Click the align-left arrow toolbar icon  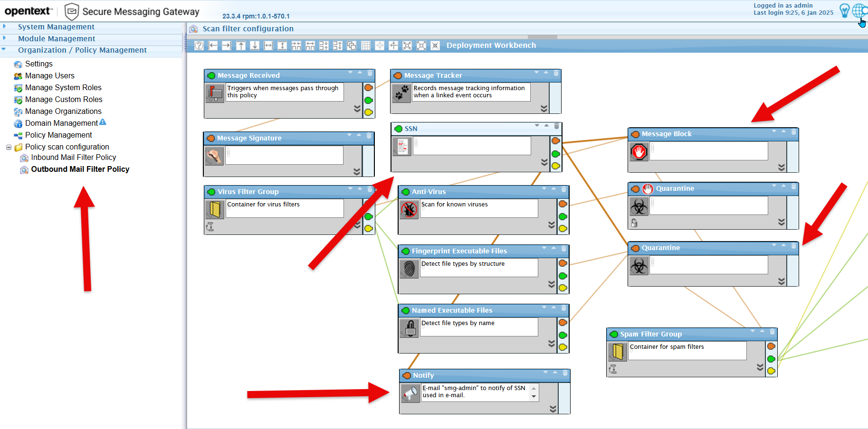[213, 46]
